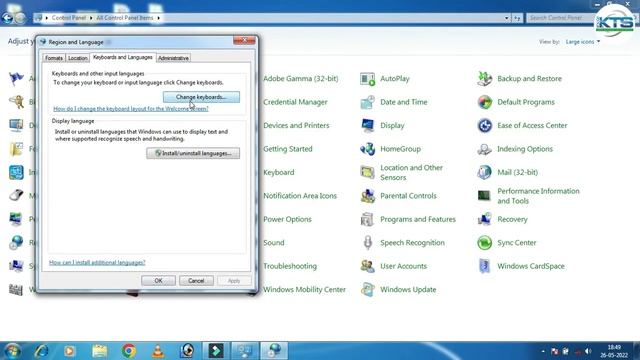The width and height of the screenshot is (640, 360).
Task: Click the Parental Controls icon
Action: click(x=367, y=196)
